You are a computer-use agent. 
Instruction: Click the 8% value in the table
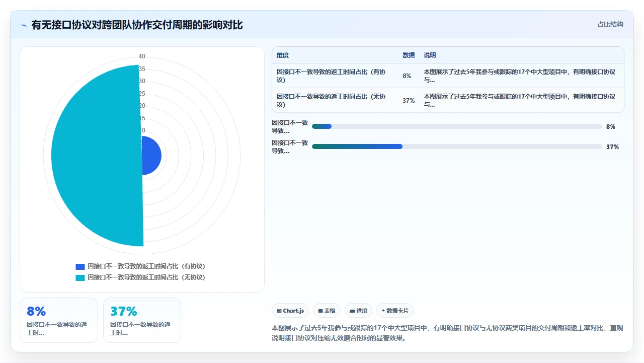(407, 76)
